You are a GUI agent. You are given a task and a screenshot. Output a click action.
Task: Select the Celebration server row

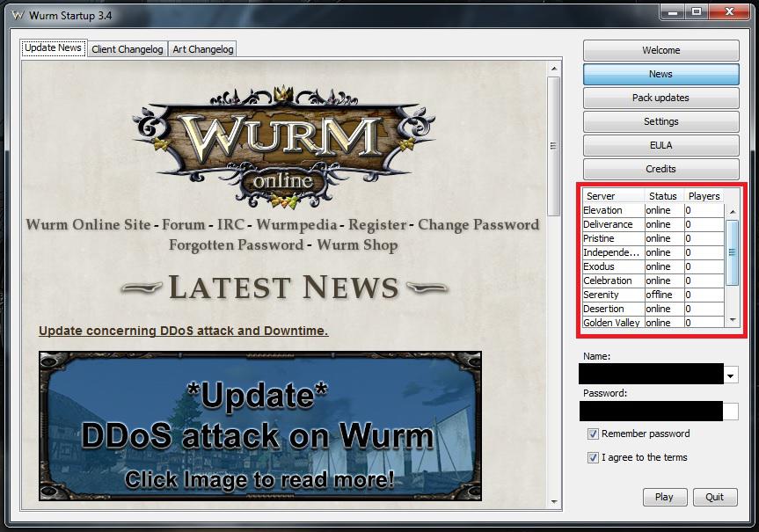[653, 281]
